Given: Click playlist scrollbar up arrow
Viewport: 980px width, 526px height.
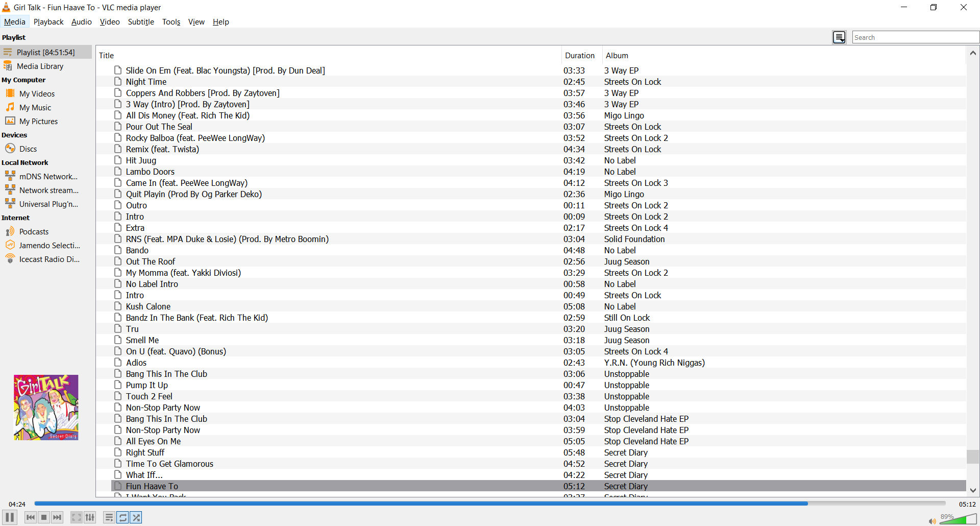Looking at the screenshot, I should [x=973, y=53].
